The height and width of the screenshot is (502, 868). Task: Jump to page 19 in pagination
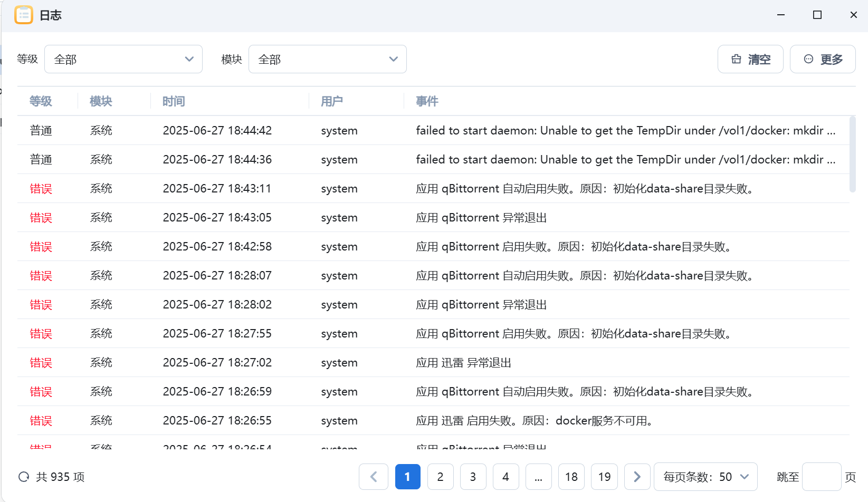tap(604, 477)
